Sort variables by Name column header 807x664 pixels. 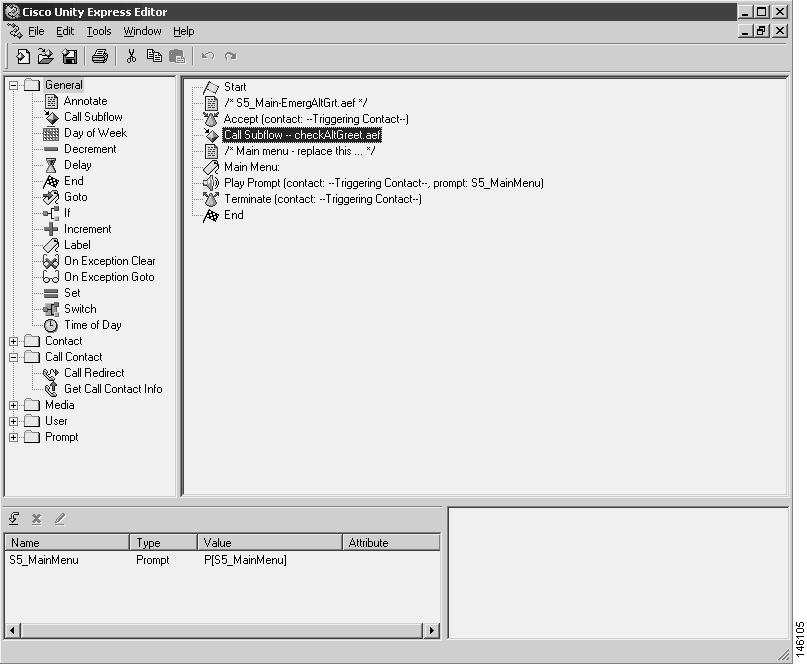pos(67,543)
